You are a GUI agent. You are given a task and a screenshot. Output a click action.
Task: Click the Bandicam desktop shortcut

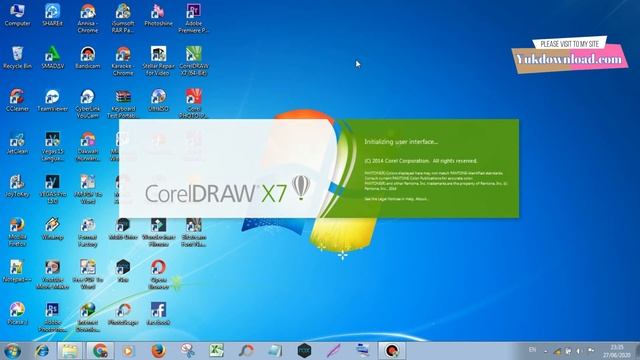(x=88, y=58)
